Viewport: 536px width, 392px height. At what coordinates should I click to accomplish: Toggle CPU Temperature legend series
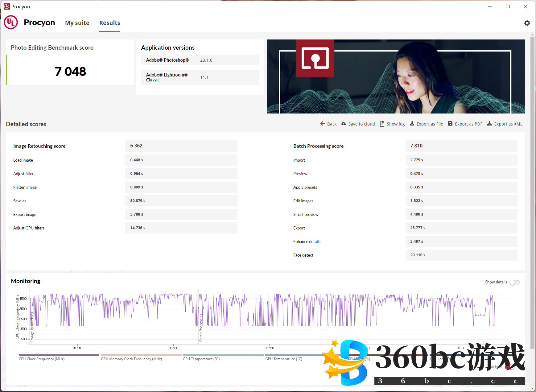(201, 359)
